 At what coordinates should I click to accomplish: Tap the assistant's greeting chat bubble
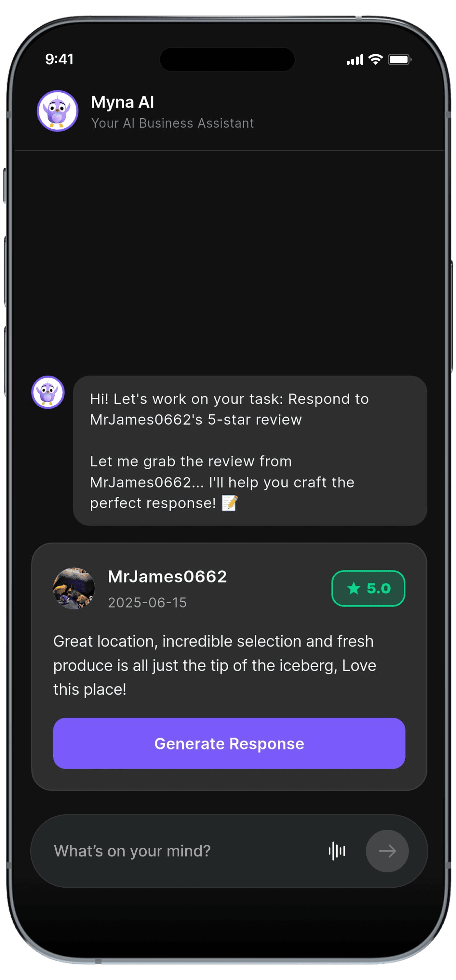(250, 451)
